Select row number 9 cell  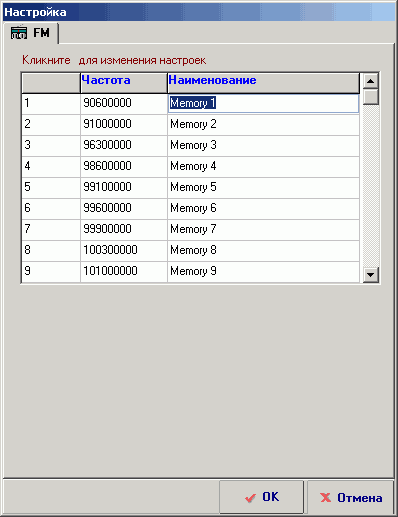(x=51, y=272)
